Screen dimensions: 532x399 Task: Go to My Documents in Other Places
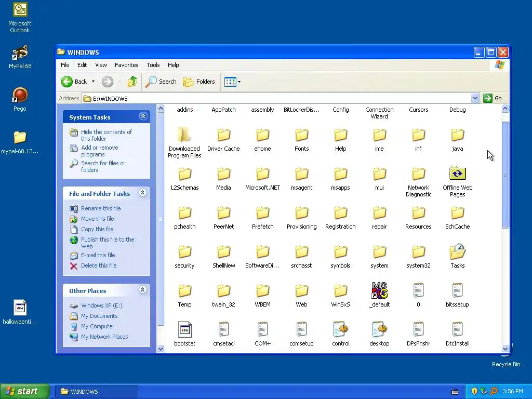coord(99,316)
